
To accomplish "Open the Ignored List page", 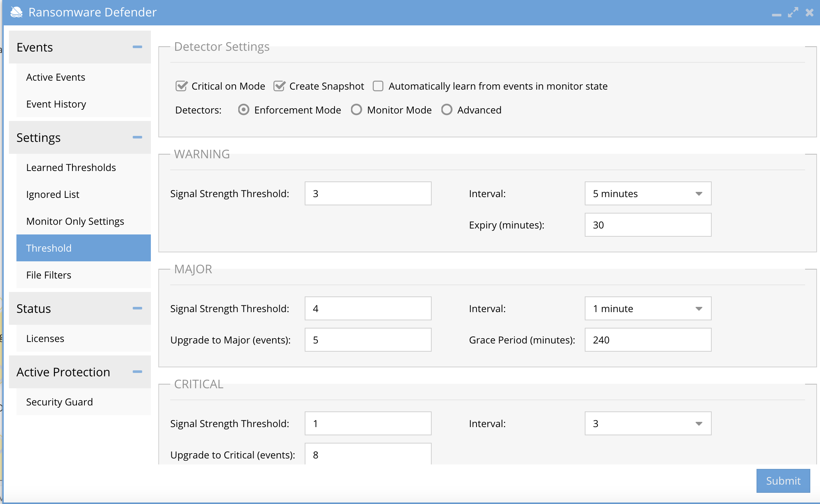I will point(84,194).
